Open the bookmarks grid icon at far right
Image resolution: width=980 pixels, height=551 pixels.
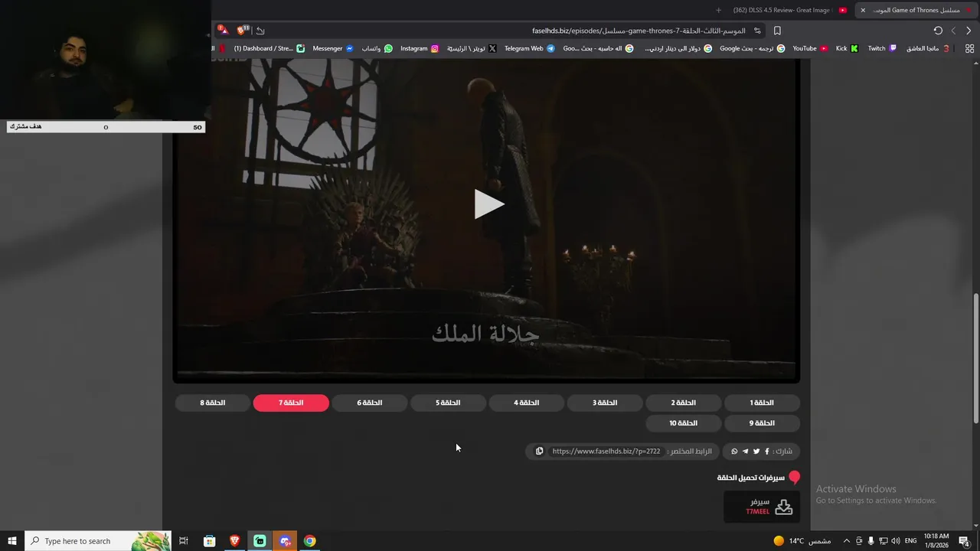969,48
